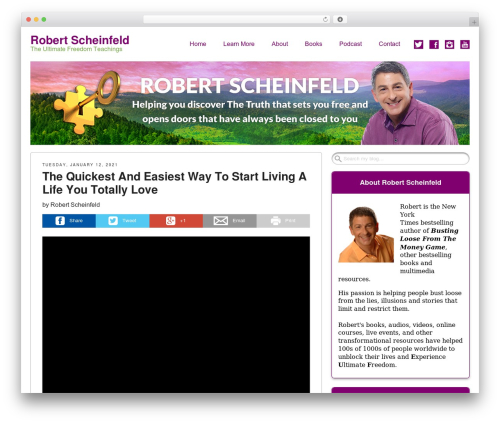500x423 pixels.
Task: Click the sidebar portrait of Robert in orange shirt
Action: 366,234
